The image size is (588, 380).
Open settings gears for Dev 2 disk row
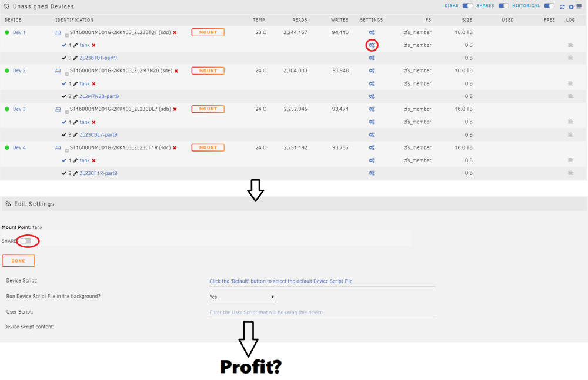point(372,71)
